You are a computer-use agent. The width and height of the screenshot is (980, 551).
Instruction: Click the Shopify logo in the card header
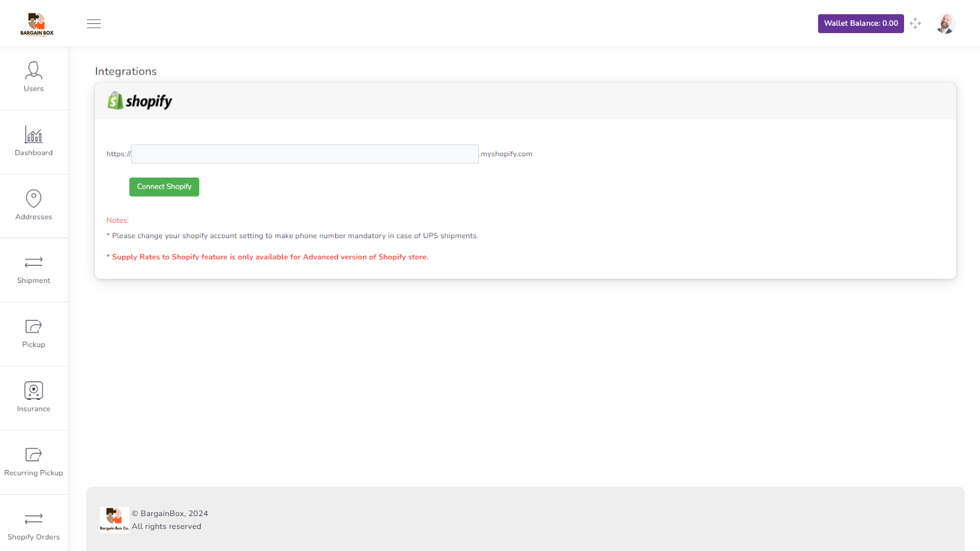(x=140, y=101)
